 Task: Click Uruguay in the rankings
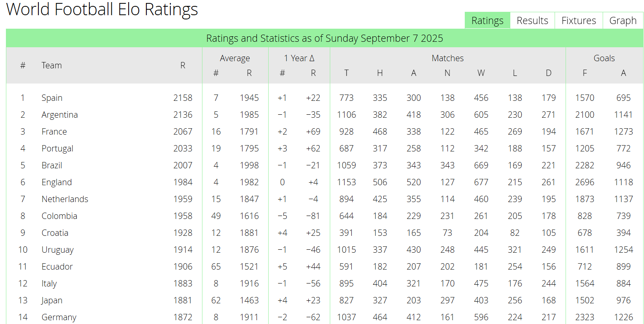point(57,250)
